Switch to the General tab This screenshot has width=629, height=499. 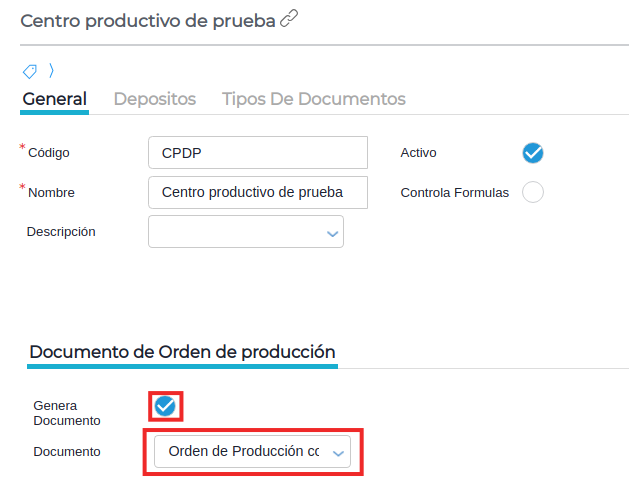[x=55, y=99]
